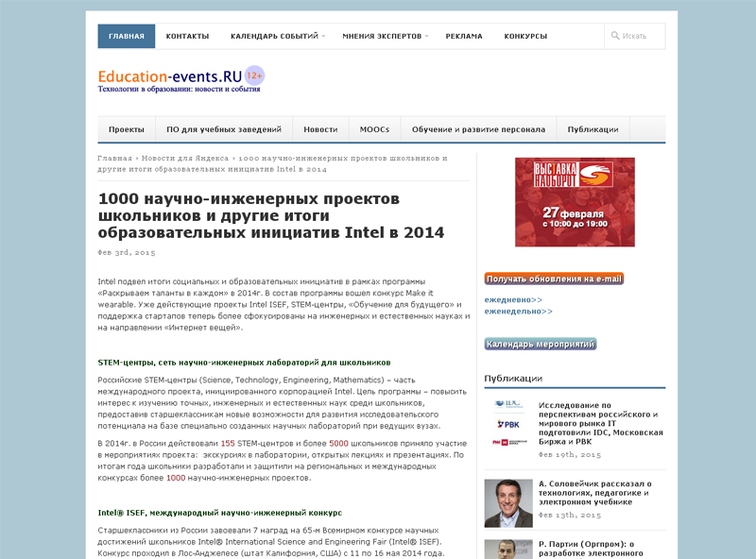Expand the Календарь событий dropdown arrow

(323, 36)
